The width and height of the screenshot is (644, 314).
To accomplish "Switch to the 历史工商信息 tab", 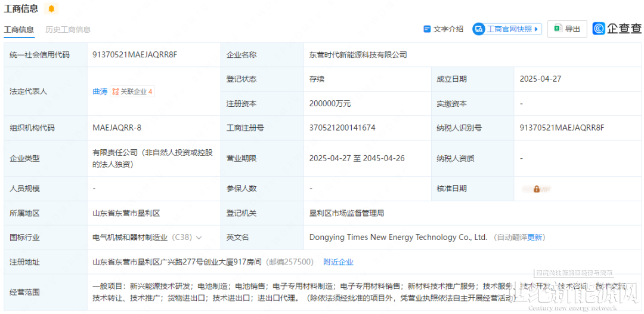I will click(68, 30).
